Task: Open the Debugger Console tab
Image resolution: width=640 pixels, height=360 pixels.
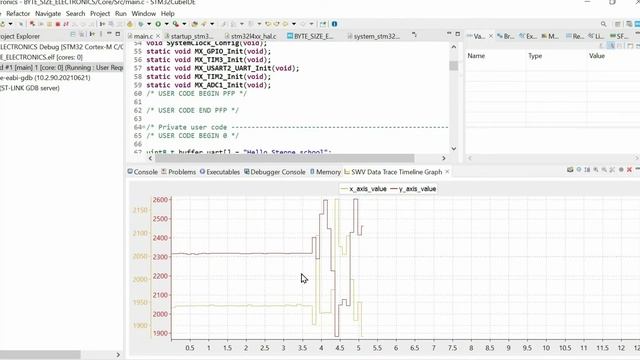Action: click(x=275, y=172)
